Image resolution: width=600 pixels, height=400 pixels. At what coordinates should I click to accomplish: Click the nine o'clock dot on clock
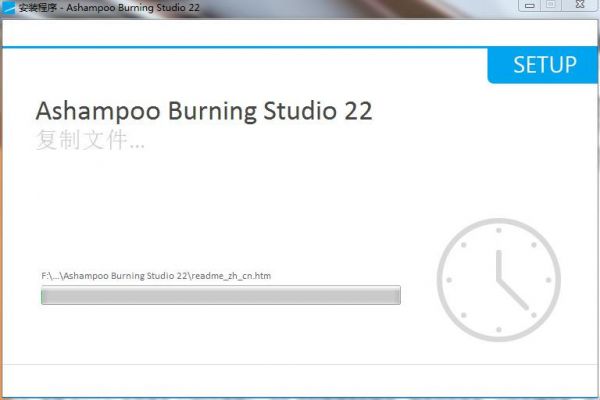click(x=449, y=280)
